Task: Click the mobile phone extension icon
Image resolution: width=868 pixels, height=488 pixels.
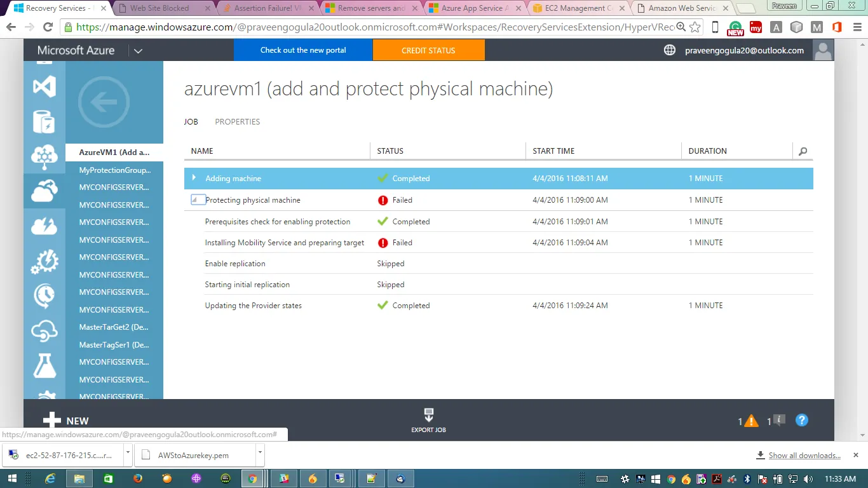Action: pyautogui.click(x=715, y=27)
